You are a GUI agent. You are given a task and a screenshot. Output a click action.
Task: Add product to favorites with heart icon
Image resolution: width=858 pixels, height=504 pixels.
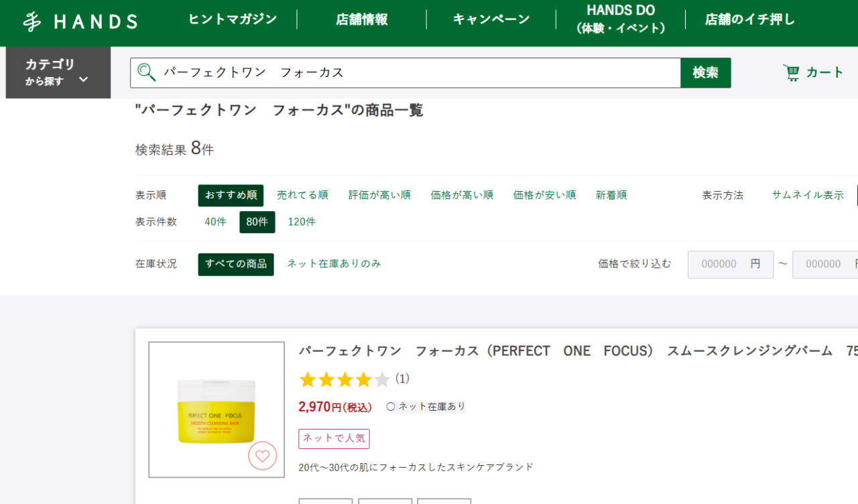pyautogui.click(x=262, y=456)
